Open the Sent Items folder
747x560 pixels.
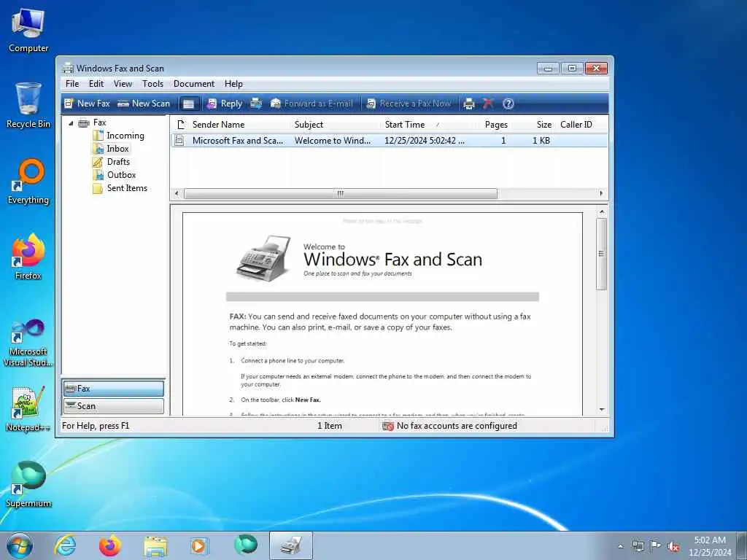pyautogui.click(x=127, y=188)
